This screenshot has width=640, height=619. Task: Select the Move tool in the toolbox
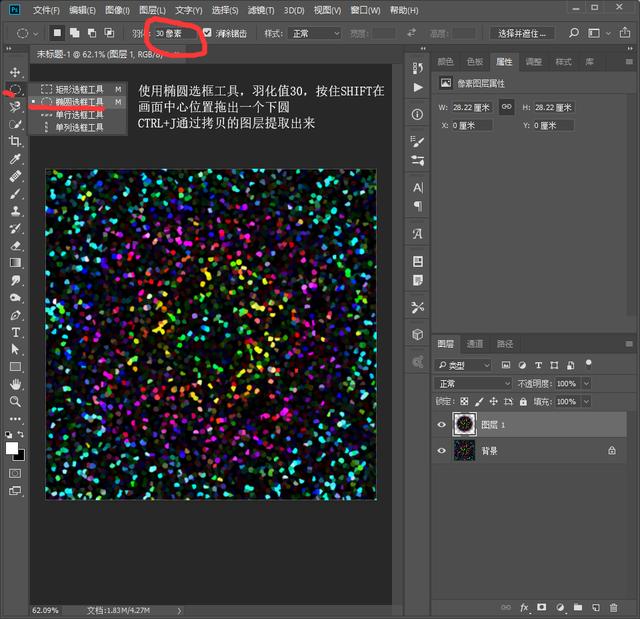click(15, 72)
